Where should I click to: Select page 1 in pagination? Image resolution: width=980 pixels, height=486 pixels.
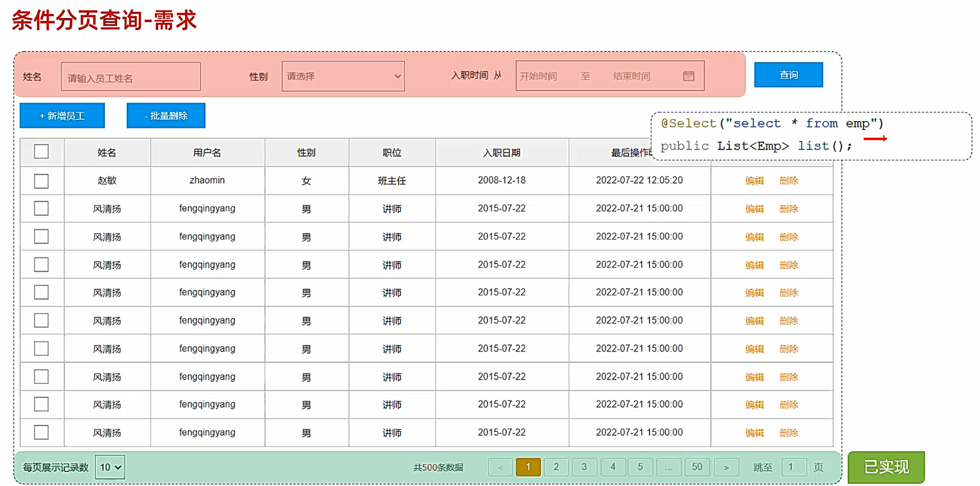[528, 467]
